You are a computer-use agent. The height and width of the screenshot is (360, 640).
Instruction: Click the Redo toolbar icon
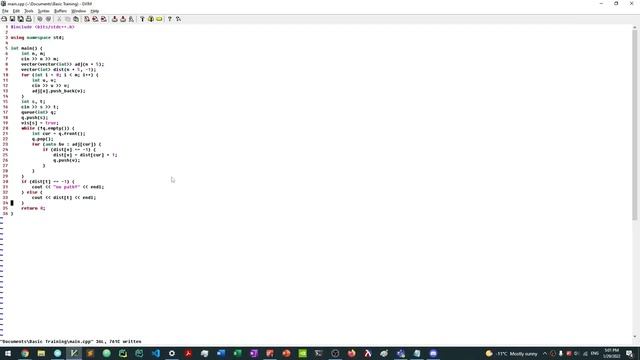pyautogui.click(x=49, y=19)
